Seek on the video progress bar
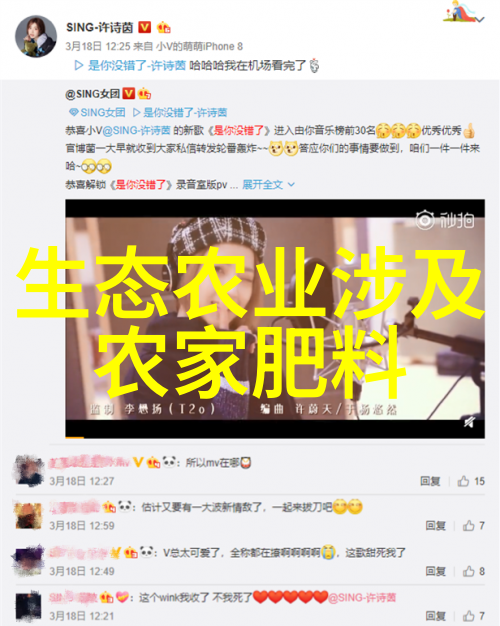Viewport: 500px width, 626px height. (x=275, y=438)
